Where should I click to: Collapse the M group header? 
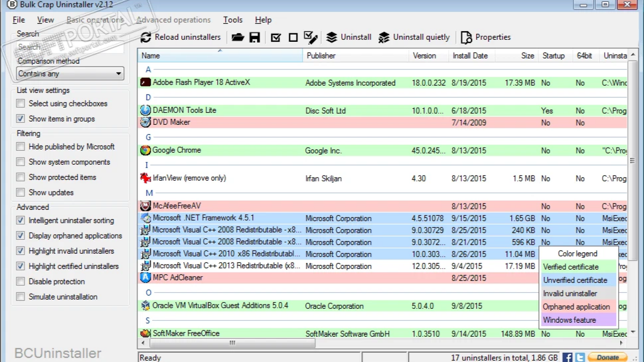149,193
